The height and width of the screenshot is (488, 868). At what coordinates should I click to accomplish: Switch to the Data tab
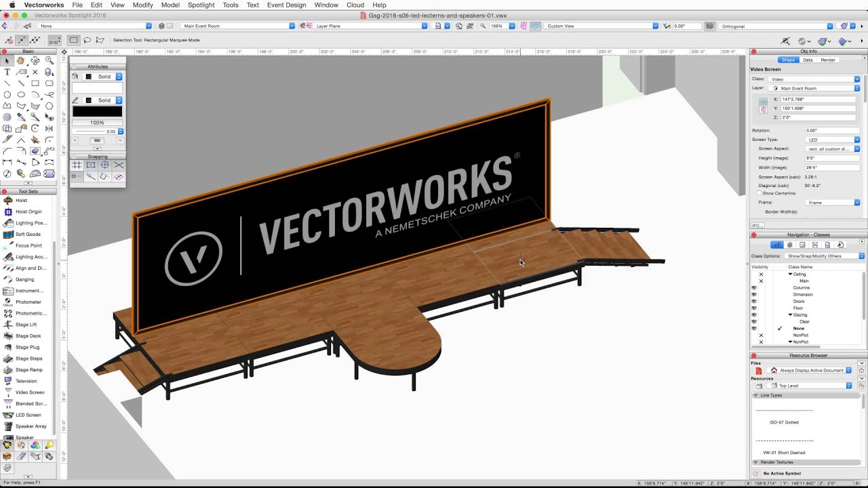(x=808, y=60)
